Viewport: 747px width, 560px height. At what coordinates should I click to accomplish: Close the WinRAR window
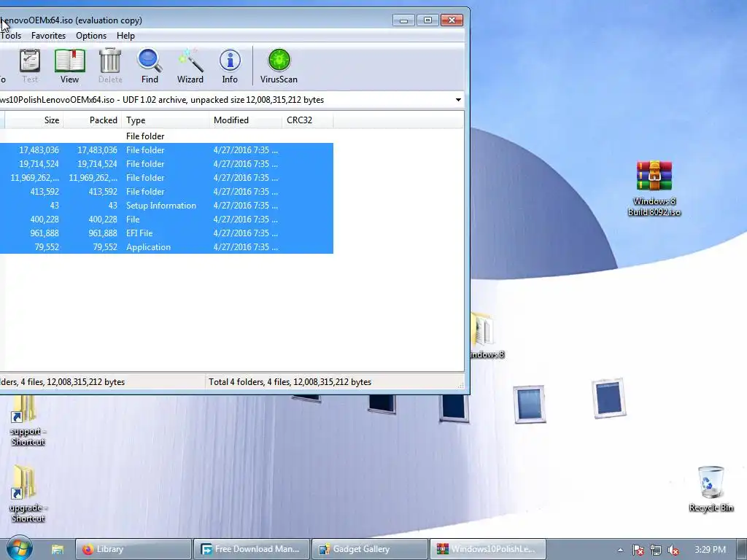452,20
